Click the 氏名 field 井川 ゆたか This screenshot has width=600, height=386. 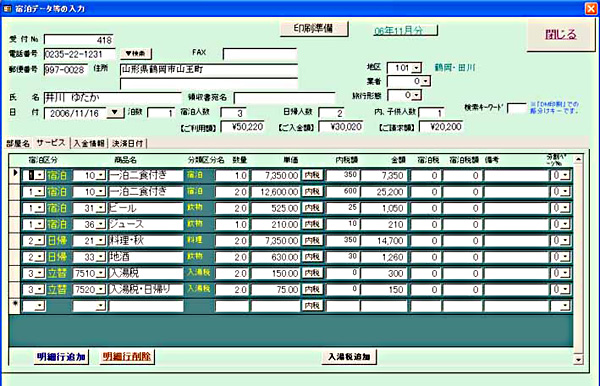click(112, 98)
